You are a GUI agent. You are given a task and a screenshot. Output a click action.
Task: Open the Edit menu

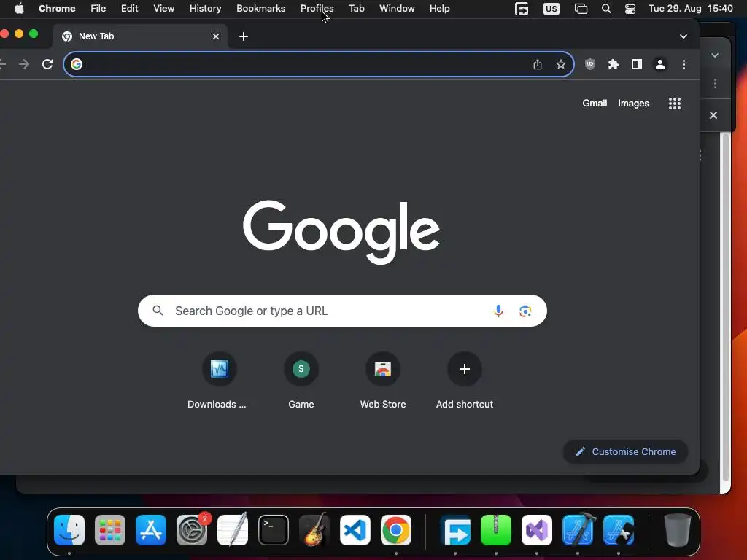[130, 9]
